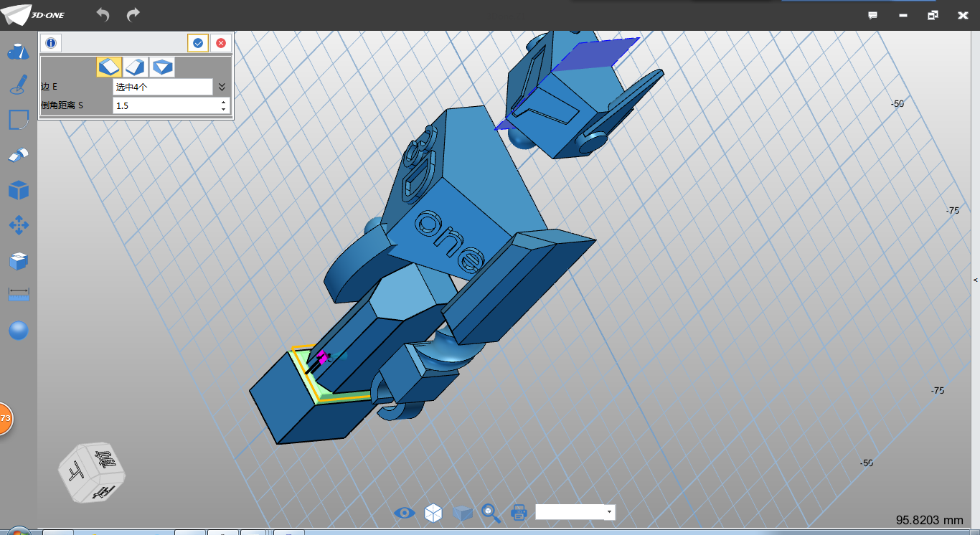Click the chamfer distance 1.5 field
Viewport: 980px width, 535px height.
(x=165, y=105)
